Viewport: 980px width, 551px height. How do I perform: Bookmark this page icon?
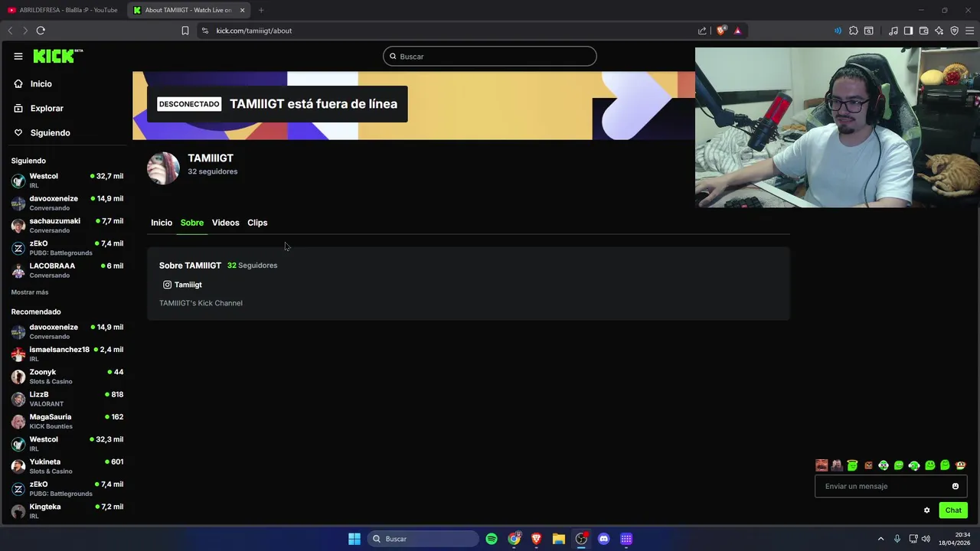pos(185,31)
